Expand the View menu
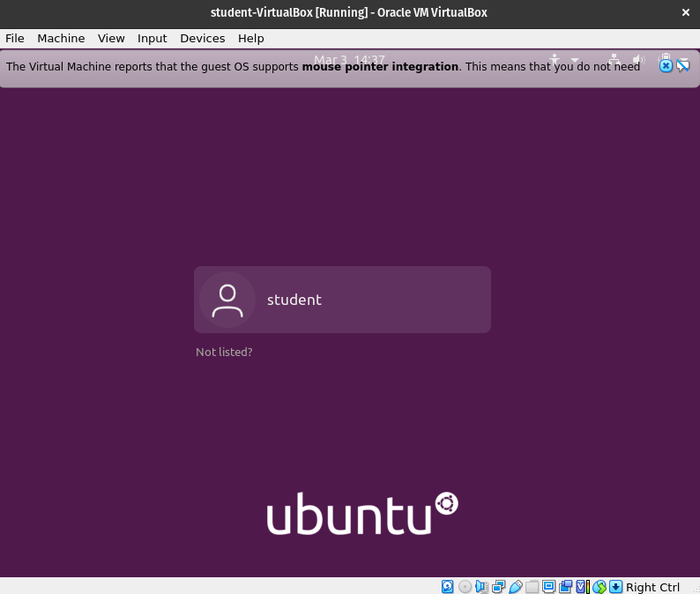Screen dimensions: 700x594 pyautogui.click(x=111, y=39)
